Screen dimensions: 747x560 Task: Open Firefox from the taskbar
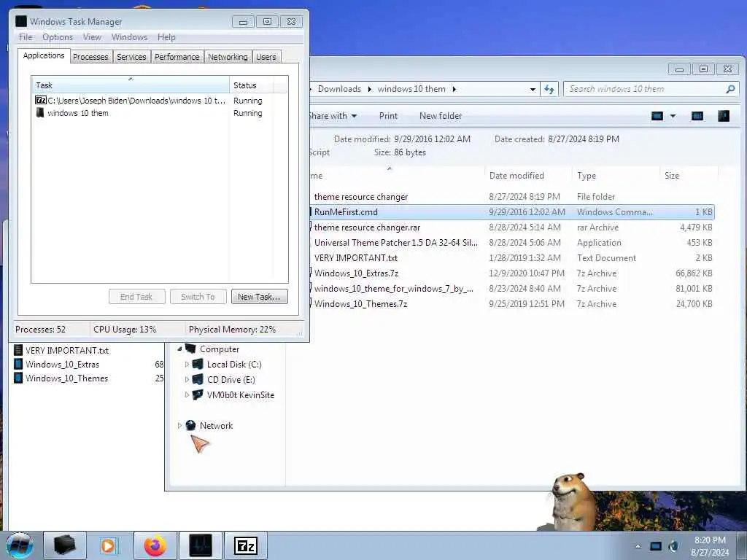155,545
